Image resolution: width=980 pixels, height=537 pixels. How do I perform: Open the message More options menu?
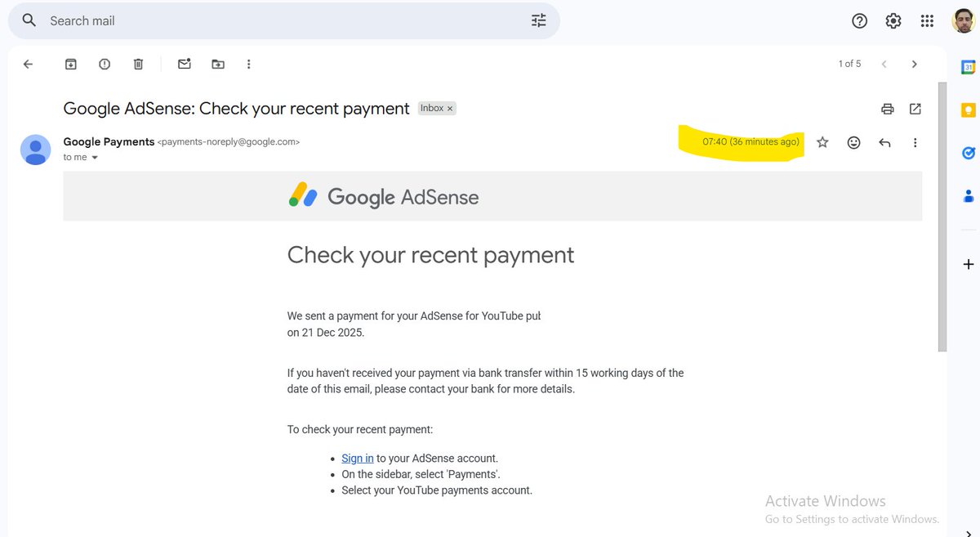click(915, 142)
